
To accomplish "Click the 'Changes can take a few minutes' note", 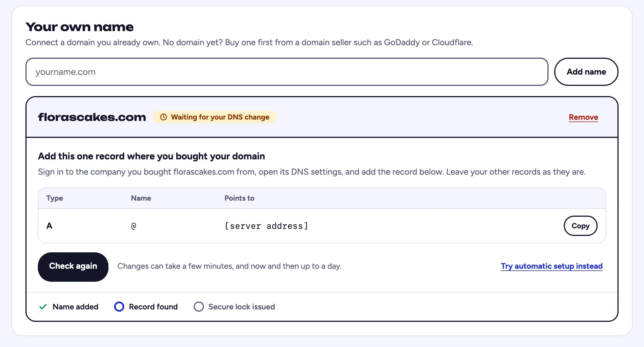I will [230, 266].
